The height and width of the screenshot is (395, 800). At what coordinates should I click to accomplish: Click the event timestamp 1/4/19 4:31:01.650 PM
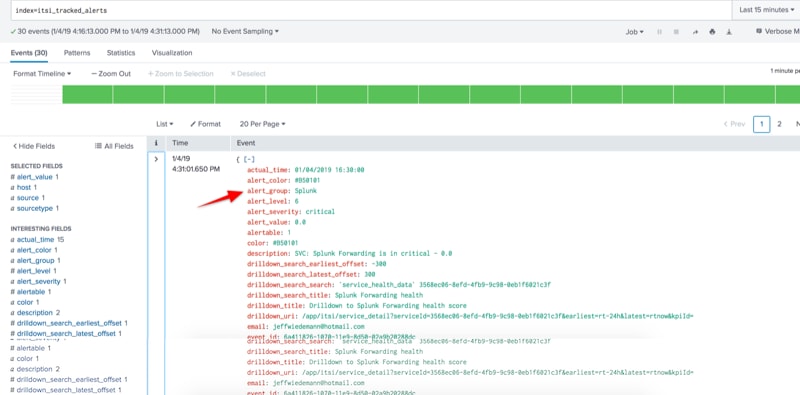[196, 164]
